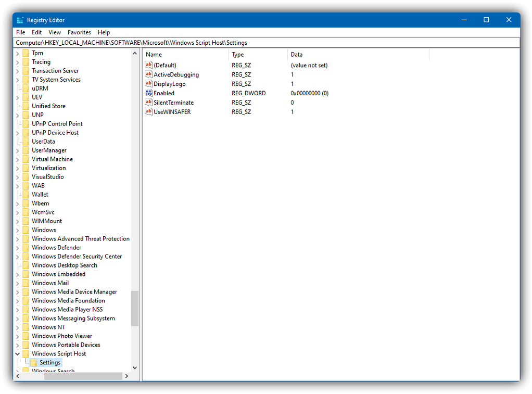The width and height of the screenshot is (532, 394).
Task: Click the Registry Editor title bar icon
Action: 20,20
